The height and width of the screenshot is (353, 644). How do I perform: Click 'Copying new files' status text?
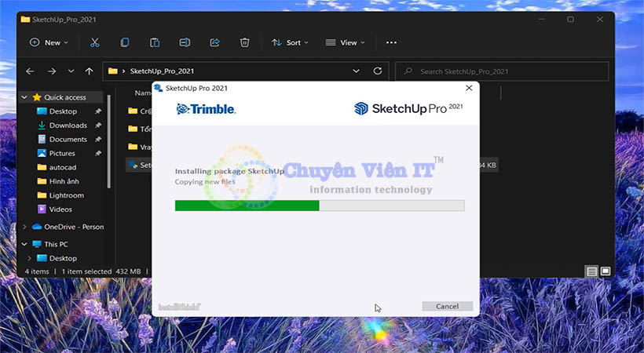[205, 182]
